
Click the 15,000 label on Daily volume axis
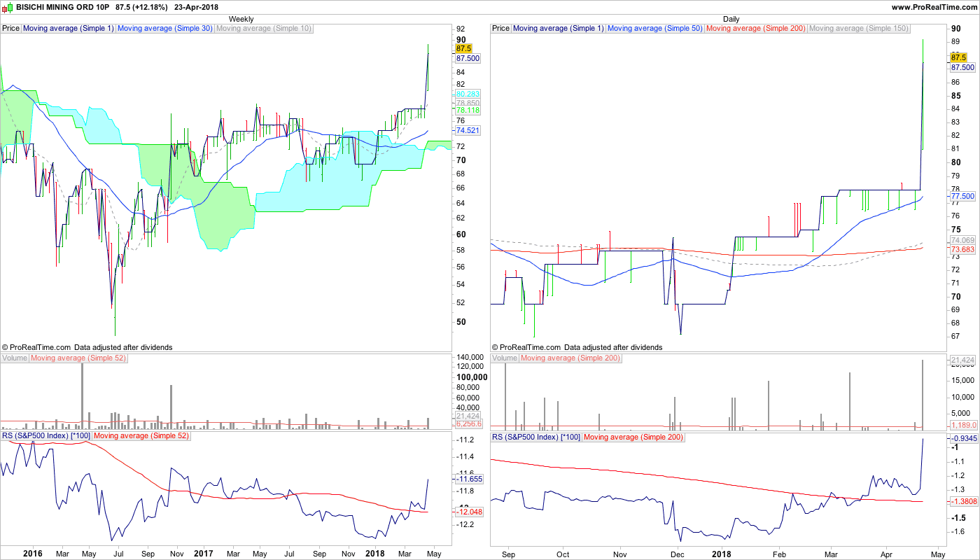pyautogui.click(x=963, y=381)
